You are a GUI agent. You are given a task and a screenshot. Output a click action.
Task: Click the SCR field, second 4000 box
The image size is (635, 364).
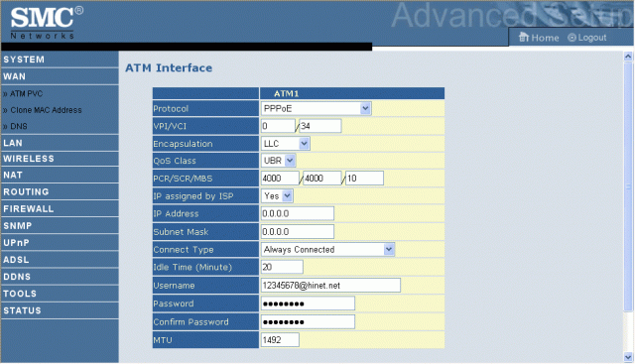pyautogui.click(x=322, y=179)
